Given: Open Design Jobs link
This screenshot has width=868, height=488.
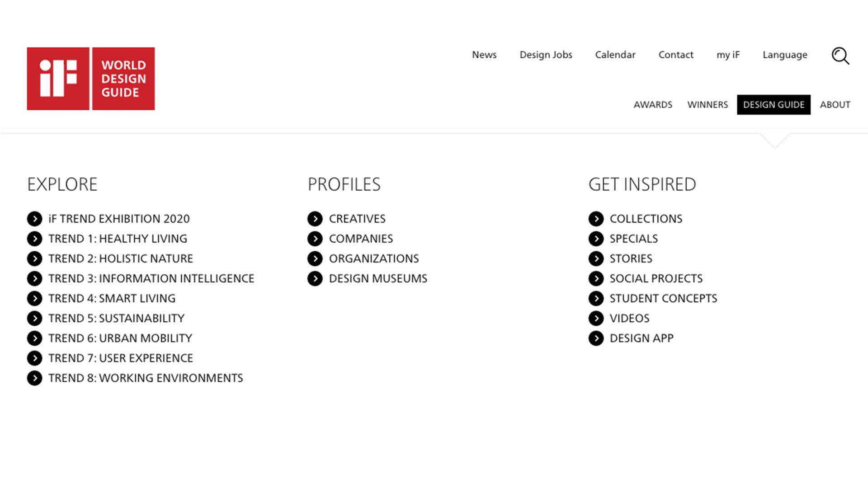Looking at the screenshot, I should point(546,55).
